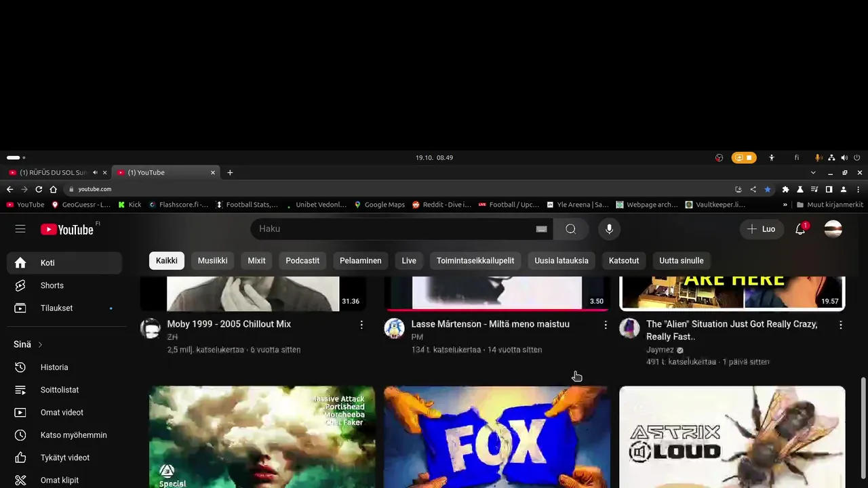868x488 pixels.
Task: Mute the RÜFÜS DU SOL tab audio
Action: (x=95, y=173)
